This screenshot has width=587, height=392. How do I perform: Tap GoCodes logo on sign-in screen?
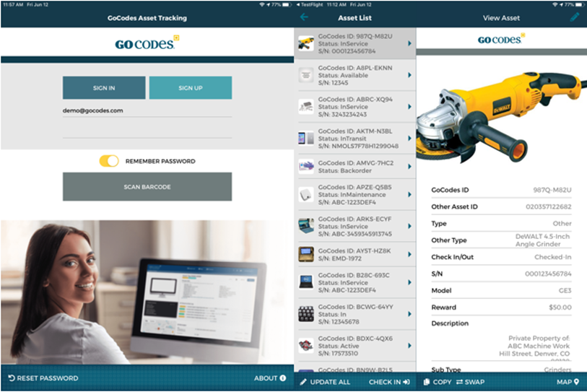click(147, 43)
